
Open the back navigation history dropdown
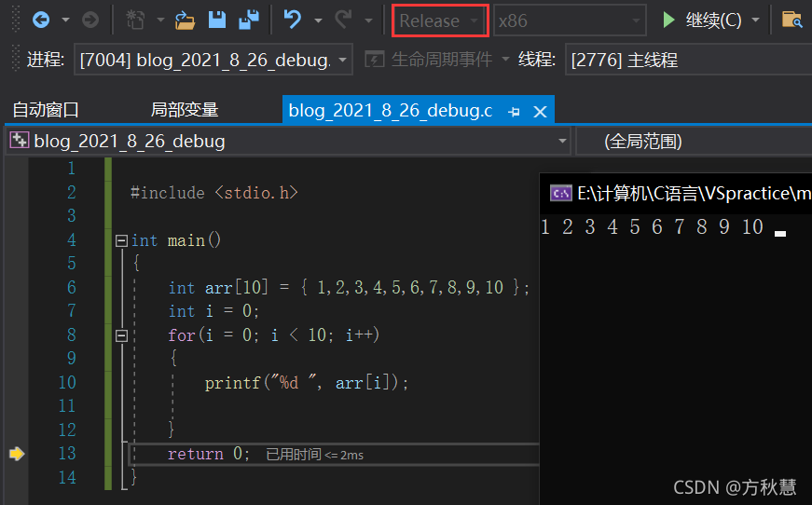(x=65, y=20)
